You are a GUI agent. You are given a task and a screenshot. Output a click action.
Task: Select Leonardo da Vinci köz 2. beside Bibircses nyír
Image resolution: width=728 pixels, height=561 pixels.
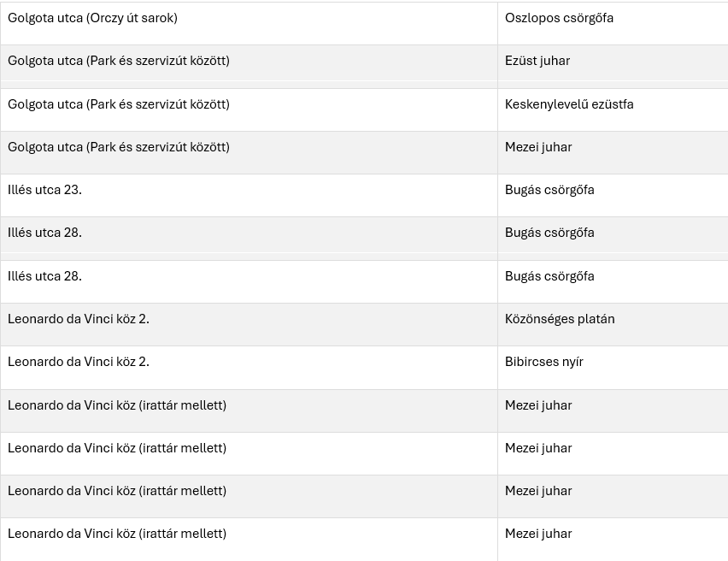pyautogui.click(x=79, y=362)
